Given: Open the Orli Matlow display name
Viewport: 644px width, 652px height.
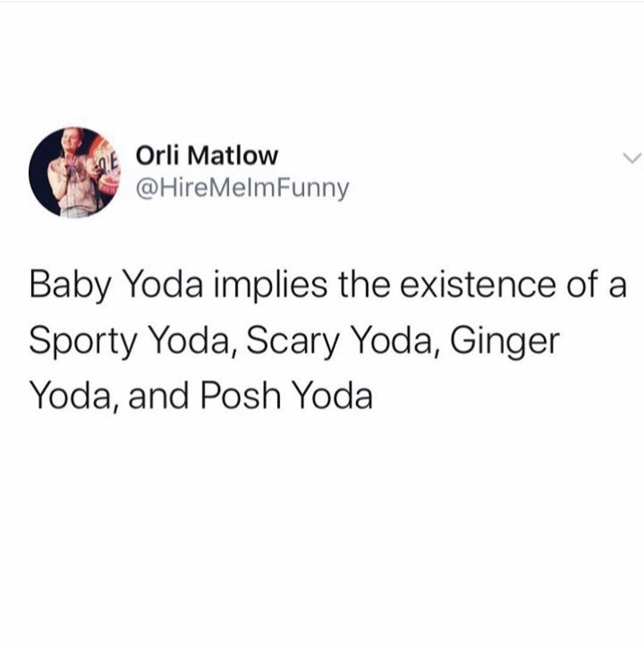Looking at the screenshot, I should pos(207,156).
